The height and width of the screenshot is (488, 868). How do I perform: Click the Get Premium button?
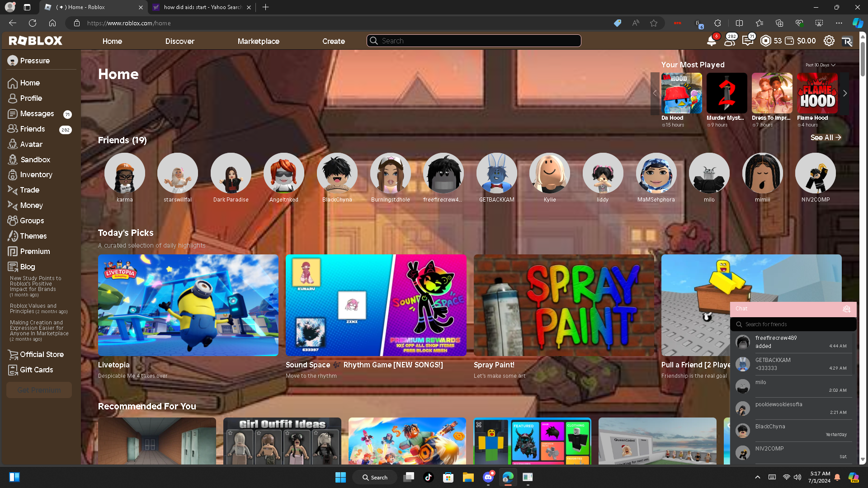39,390
